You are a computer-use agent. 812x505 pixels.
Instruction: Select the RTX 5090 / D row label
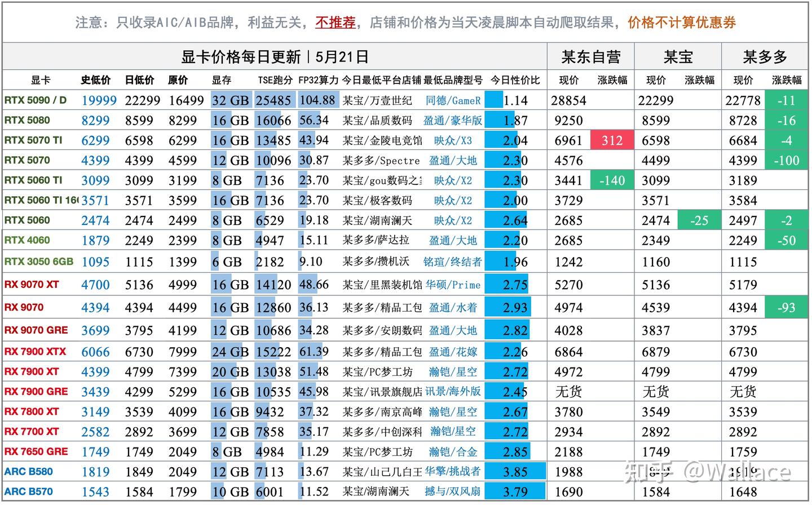(x=35, y=100)
